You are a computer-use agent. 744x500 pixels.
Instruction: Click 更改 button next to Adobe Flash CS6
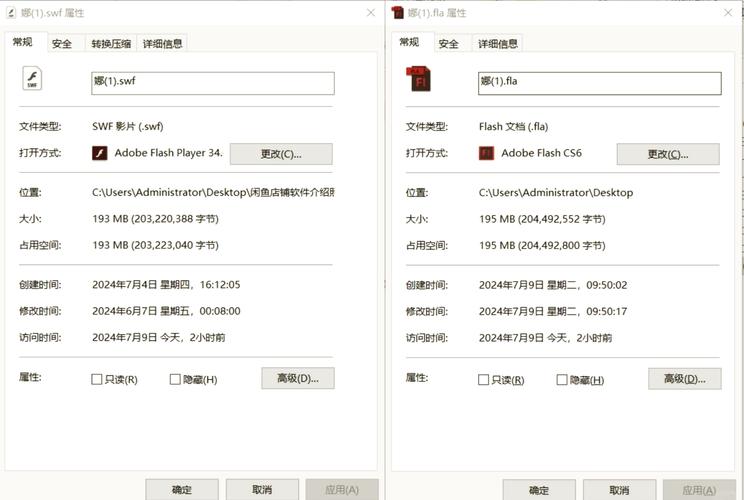click(x=668, y=154)
